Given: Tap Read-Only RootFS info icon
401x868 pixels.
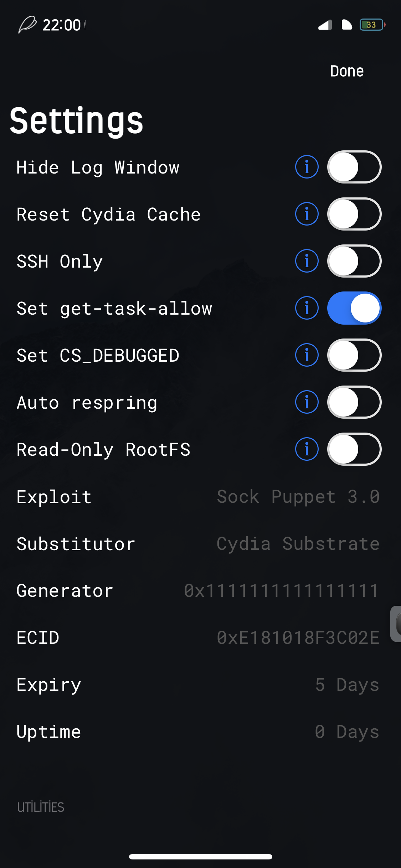Looking at the screenshot, I should [x=307, y=449].
